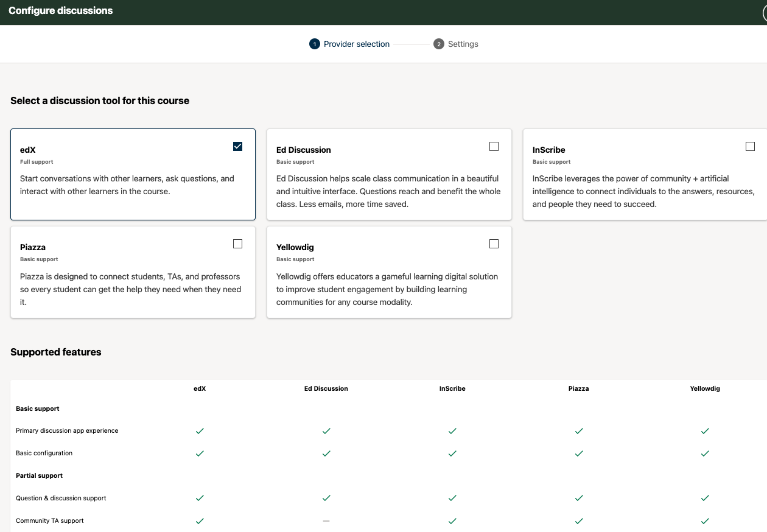Click InScribe checkmark for Community TA support
767x532 pixels.
click(452, 521)
